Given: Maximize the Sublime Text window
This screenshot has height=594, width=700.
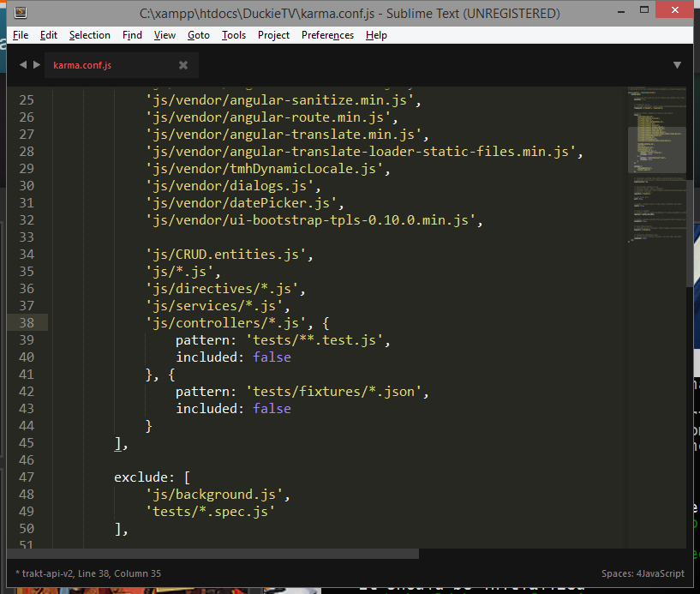Looking at the screenshot, I should (643, 9).
